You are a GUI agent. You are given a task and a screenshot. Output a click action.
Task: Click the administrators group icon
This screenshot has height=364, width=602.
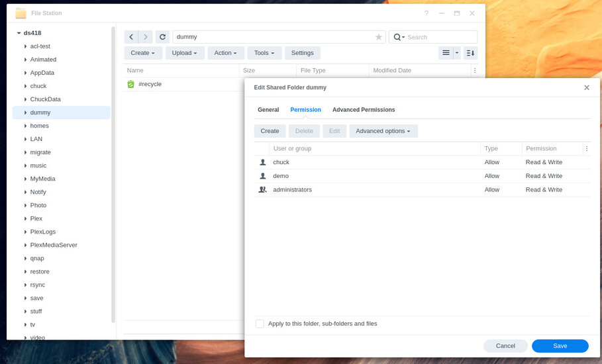tap(263, 189)
